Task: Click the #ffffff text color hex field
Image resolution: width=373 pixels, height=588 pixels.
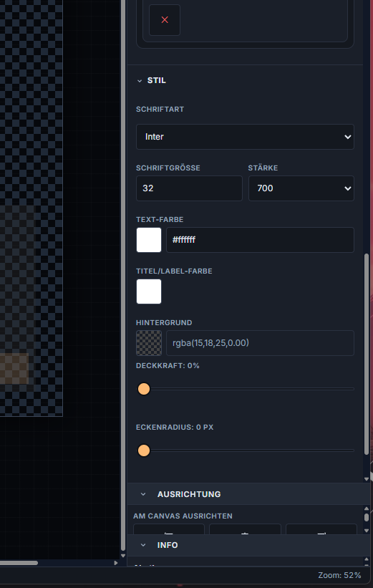Action: click(x=260, y=240)
